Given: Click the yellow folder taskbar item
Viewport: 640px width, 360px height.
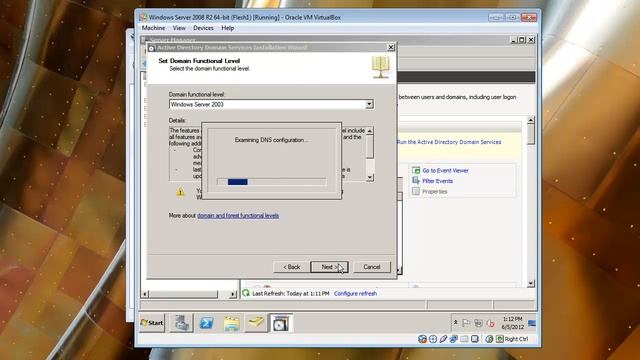Looking at the screenshot, I should pos(256,323).
